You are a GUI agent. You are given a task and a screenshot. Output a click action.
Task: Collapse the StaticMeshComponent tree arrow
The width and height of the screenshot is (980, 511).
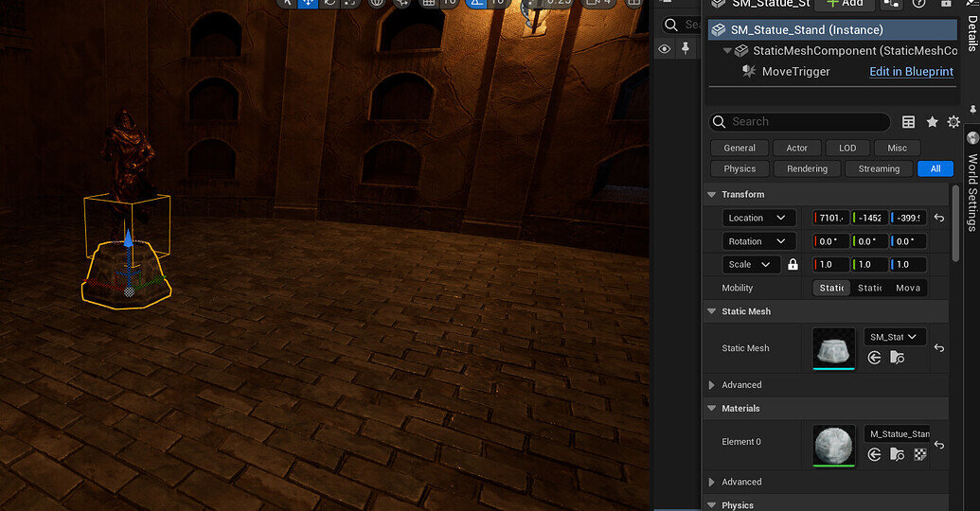727,50
